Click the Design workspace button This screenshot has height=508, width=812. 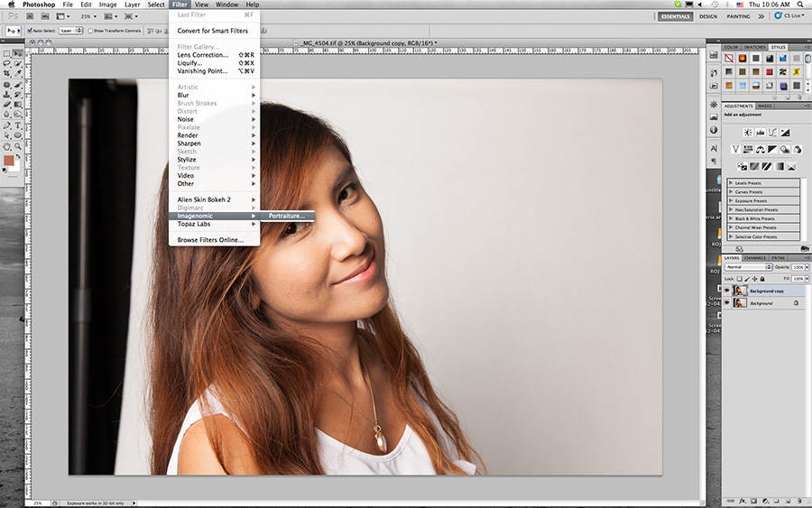pyautogui.click(x=708, y=16)
